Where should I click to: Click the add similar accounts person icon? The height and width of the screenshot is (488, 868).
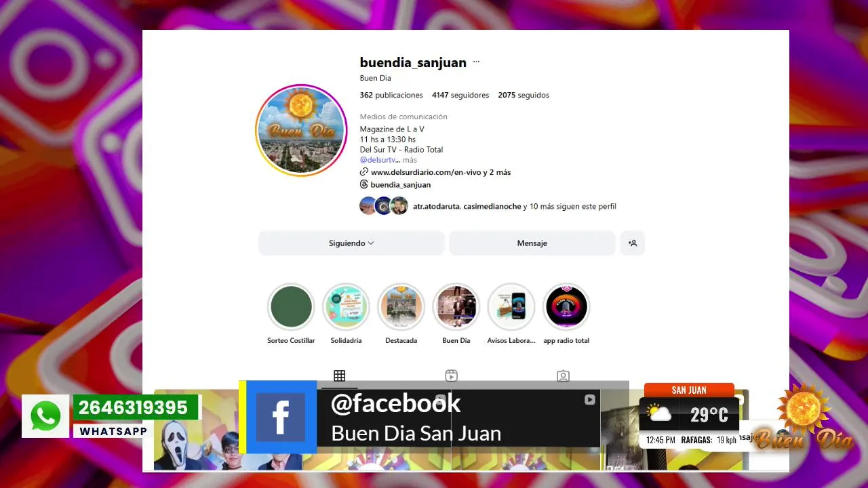pos(632,243)
